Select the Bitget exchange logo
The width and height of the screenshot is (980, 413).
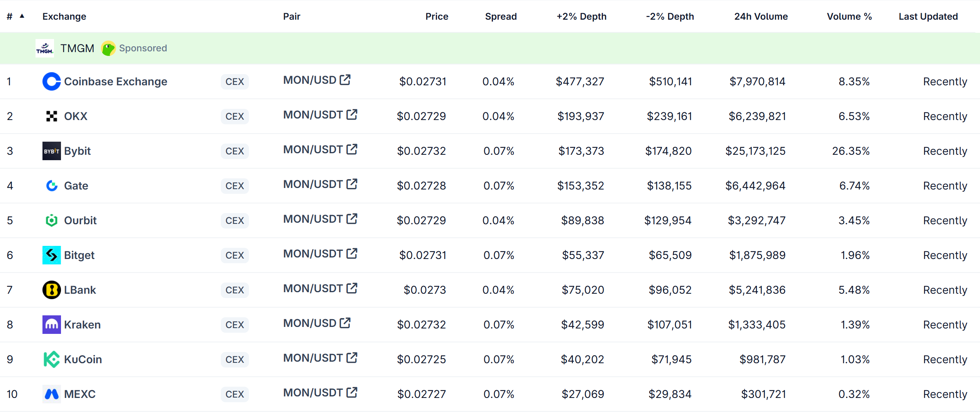[x=51, y=255]
